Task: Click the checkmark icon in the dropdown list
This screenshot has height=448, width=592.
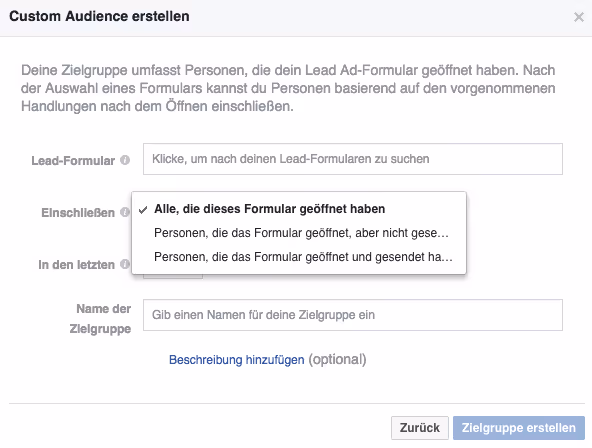Action: click(143, 209)
